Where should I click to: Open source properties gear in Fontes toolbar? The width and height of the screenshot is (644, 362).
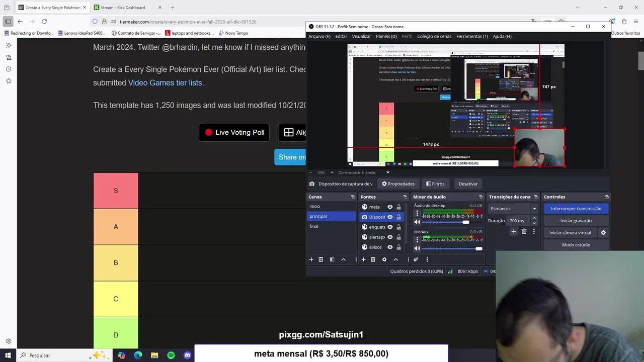(384, 259)
